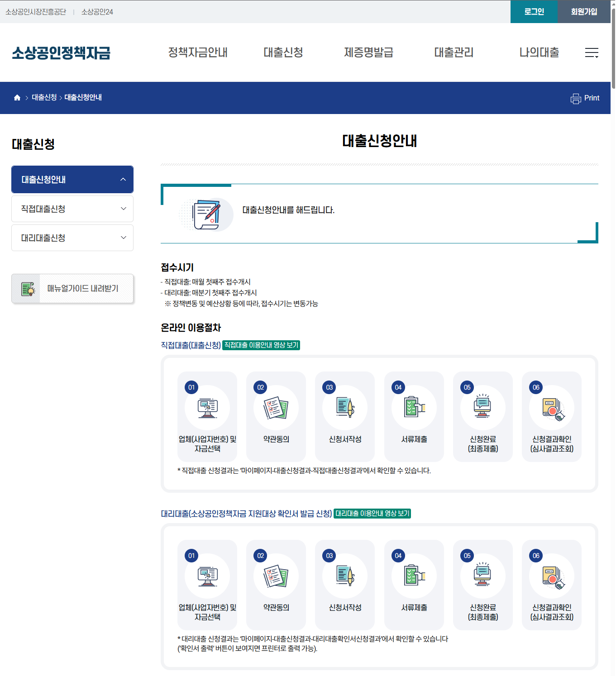Collapse the 대출신청안내 sidebar section
616x676 pixels.
click(72, 179)
